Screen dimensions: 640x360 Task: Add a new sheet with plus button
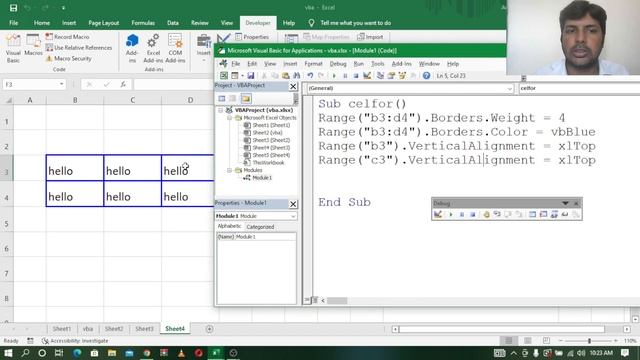(x=209, y=329)
